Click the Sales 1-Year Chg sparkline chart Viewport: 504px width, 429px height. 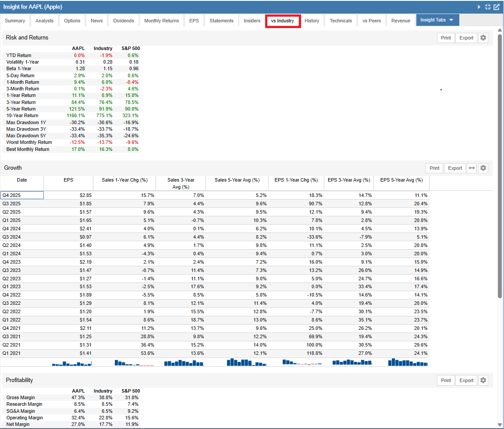[x=135, y=363]
